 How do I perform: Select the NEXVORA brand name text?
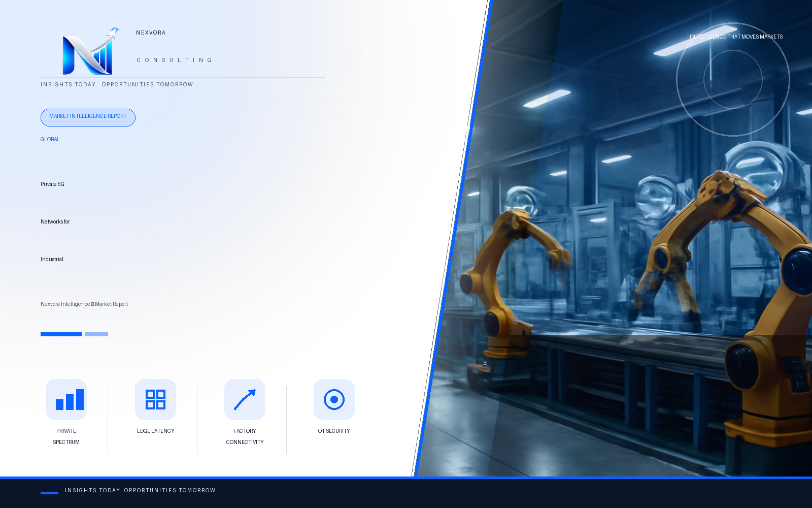click(151, 33)
